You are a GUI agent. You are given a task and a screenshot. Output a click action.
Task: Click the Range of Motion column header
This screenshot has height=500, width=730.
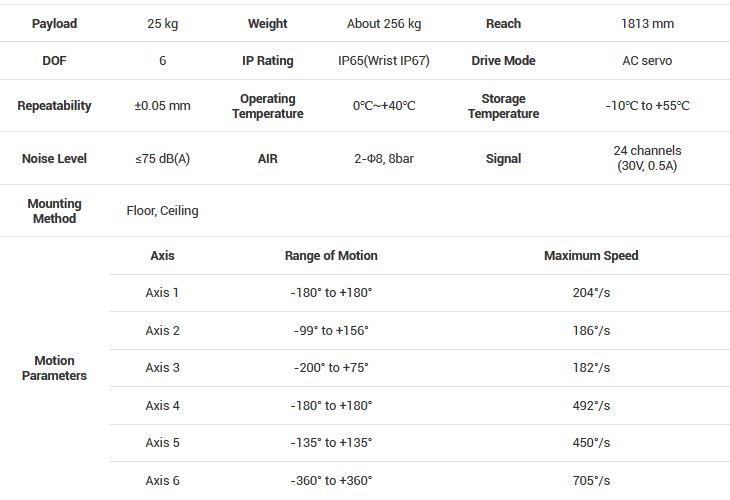tap(331, 256)
